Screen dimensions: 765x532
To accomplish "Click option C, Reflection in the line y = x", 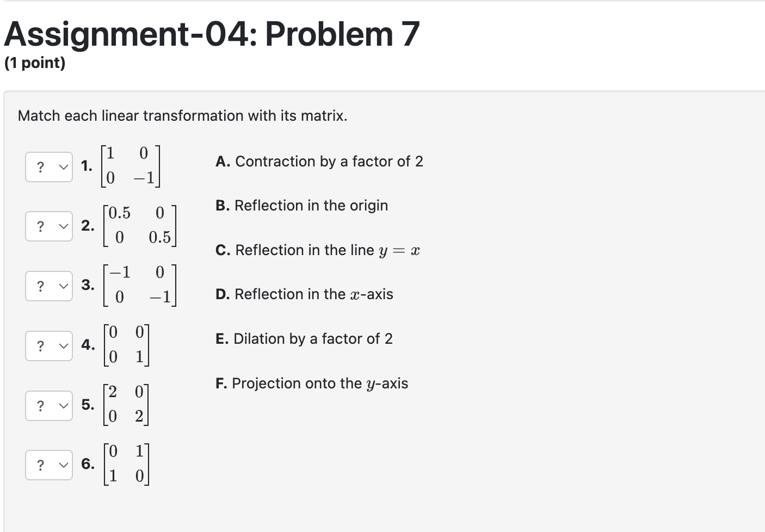I will tap(317, 250).
